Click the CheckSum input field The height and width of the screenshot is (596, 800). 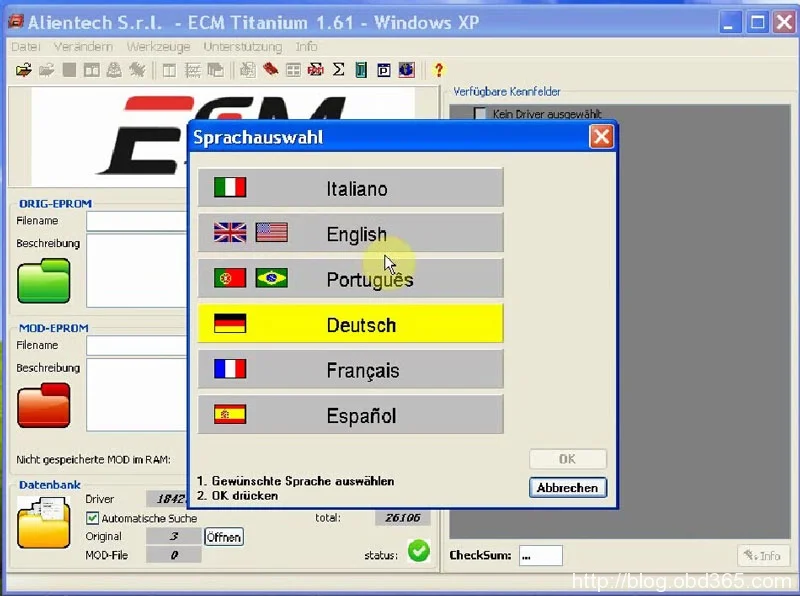539,555
